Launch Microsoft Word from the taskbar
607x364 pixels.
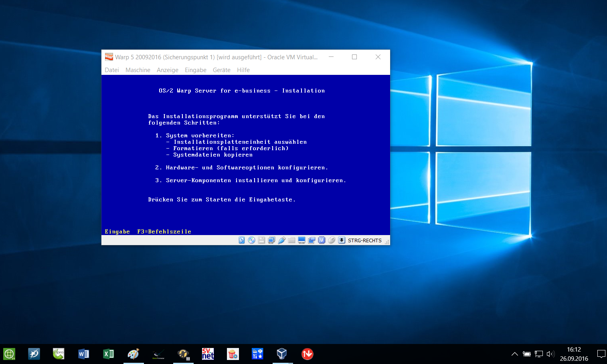pos(84,354)
